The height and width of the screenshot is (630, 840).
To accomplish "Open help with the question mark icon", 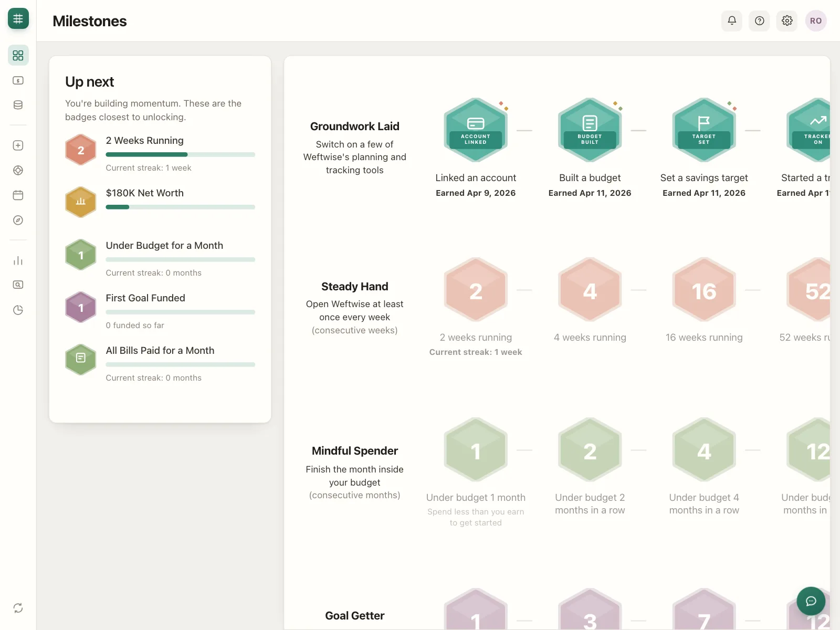I will [x=759, y=21].
